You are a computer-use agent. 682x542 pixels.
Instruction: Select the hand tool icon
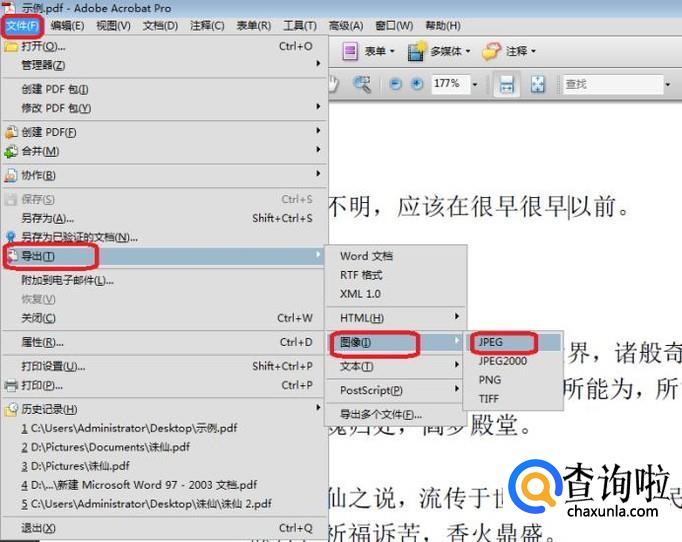pyautogui.click(x=334, y=84)
